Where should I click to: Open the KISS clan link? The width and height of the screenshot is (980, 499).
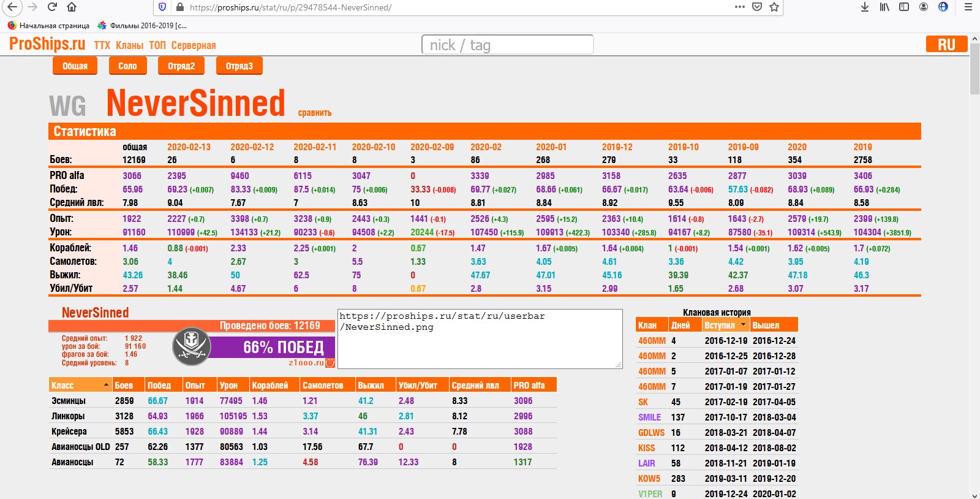tap(646, 448)
